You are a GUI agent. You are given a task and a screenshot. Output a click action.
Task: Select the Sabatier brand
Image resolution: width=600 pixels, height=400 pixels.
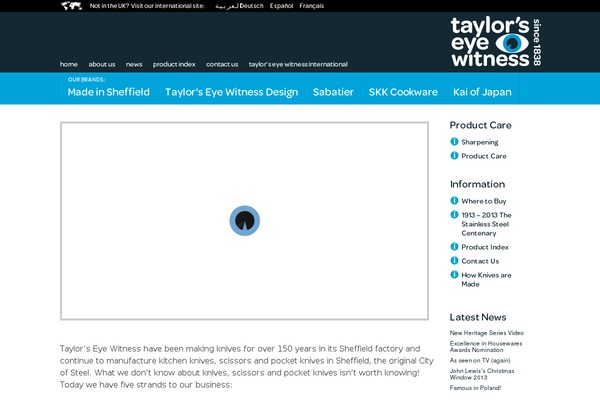tap(333, 92)
